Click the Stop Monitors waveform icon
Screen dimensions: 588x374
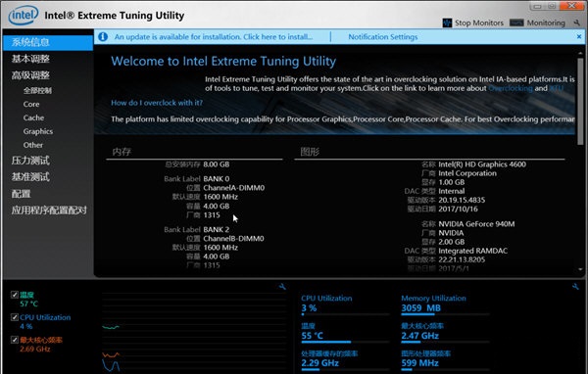447,23
